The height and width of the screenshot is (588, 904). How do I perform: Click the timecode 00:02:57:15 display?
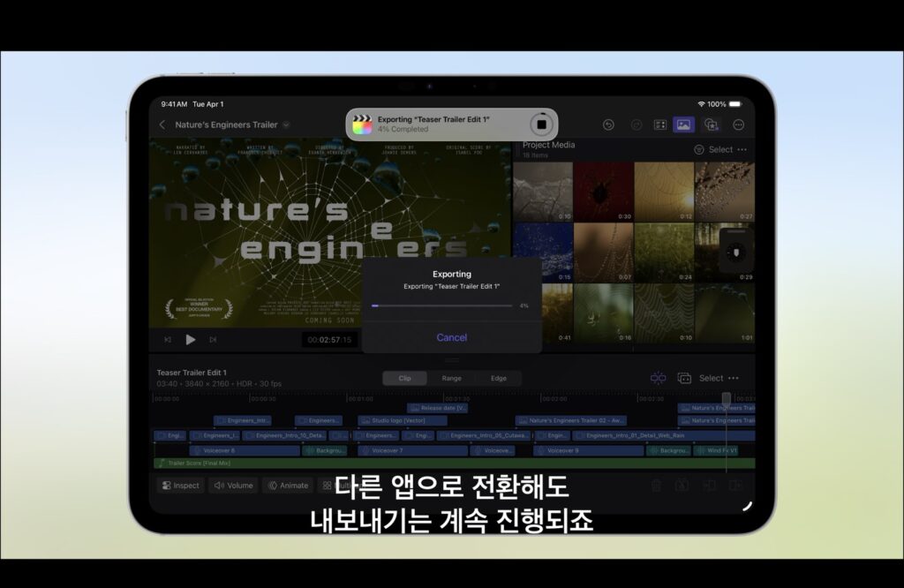[329, 340]
